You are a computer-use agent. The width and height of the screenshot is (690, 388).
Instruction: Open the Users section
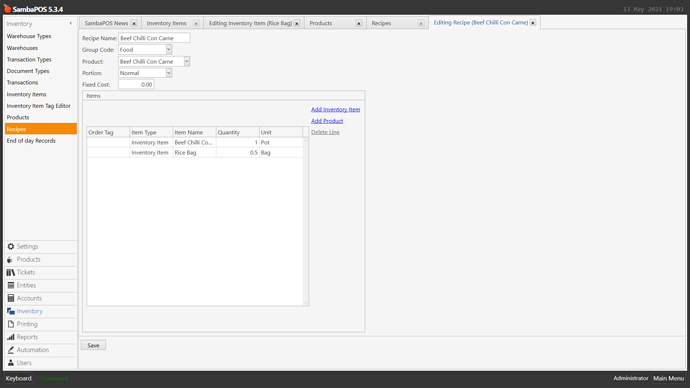pyautogui.click(x=40, y=363)
